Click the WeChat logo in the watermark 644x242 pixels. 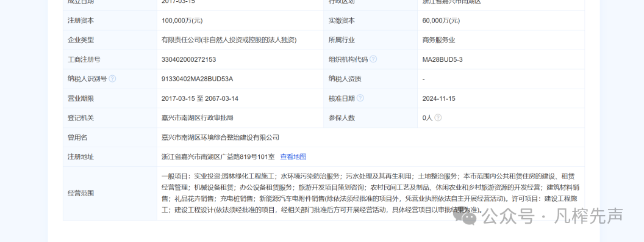(x=467, y=216)
